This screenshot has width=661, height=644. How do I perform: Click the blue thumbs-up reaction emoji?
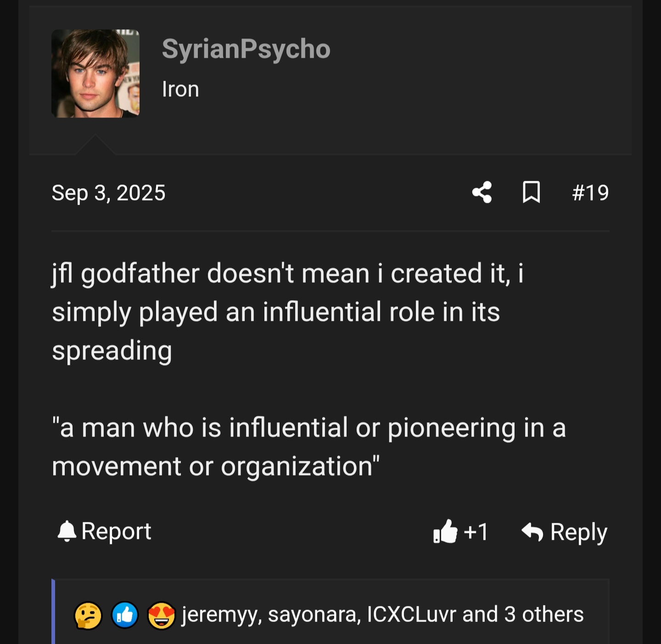[x=125, y=615]
